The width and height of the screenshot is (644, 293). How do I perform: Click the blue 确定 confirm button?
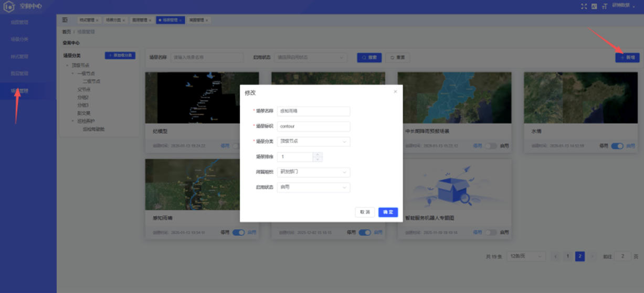coord(388,212)
